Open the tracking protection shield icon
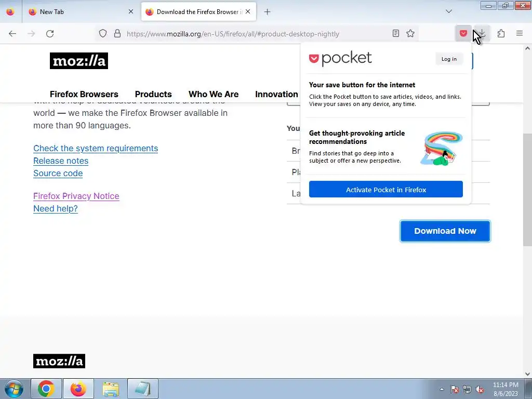Image resolution: width=532 pixels, height=399 pixels. (103, 34)
